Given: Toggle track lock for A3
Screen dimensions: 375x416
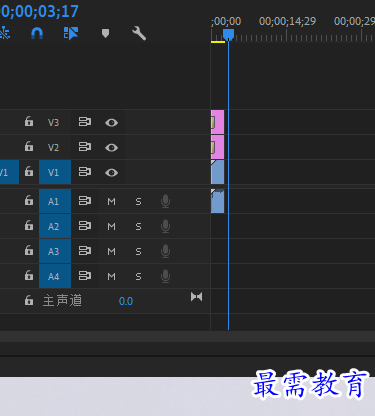Looking at the screenshot, I should (x=29, y=250).
